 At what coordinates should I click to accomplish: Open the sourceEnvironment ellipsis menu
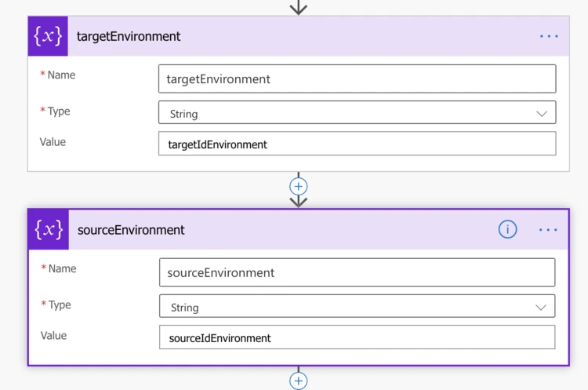[x=548, y=230]
